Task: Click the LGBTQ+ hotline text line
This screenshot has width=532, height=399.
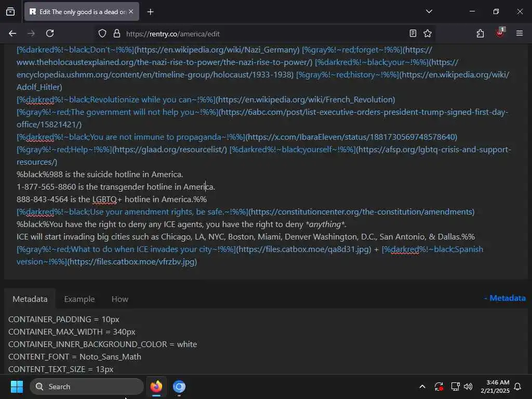Action: coord(112,199)
